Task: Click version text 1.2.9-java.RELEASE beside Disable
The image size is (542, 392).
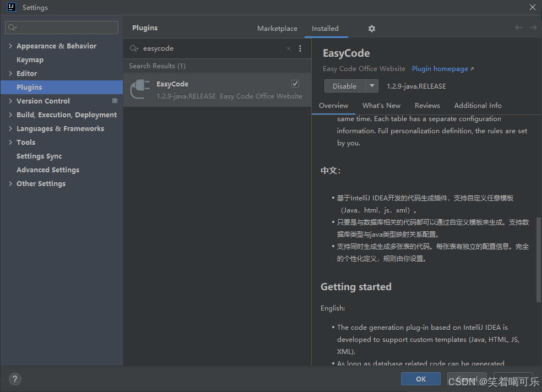Action: tap(416, 86)
